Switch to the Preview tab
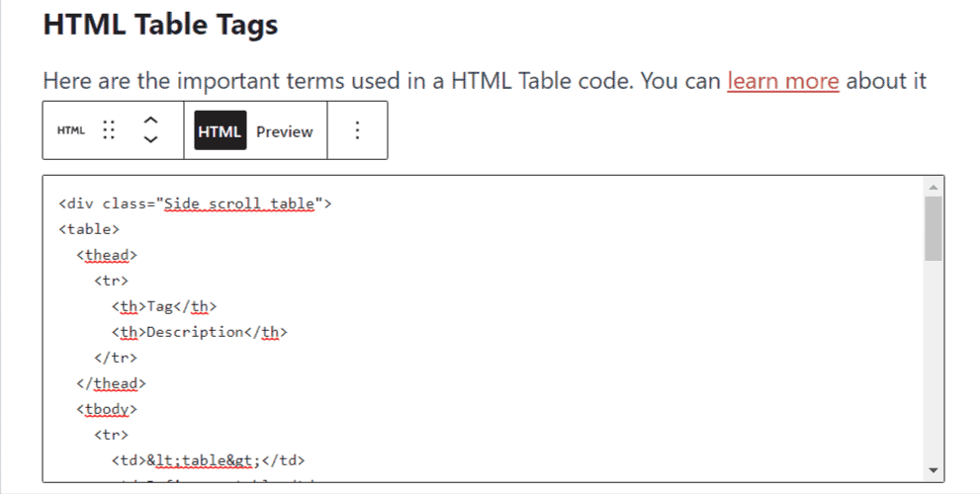This screenshot has height=494, width=980. point(285,131)
